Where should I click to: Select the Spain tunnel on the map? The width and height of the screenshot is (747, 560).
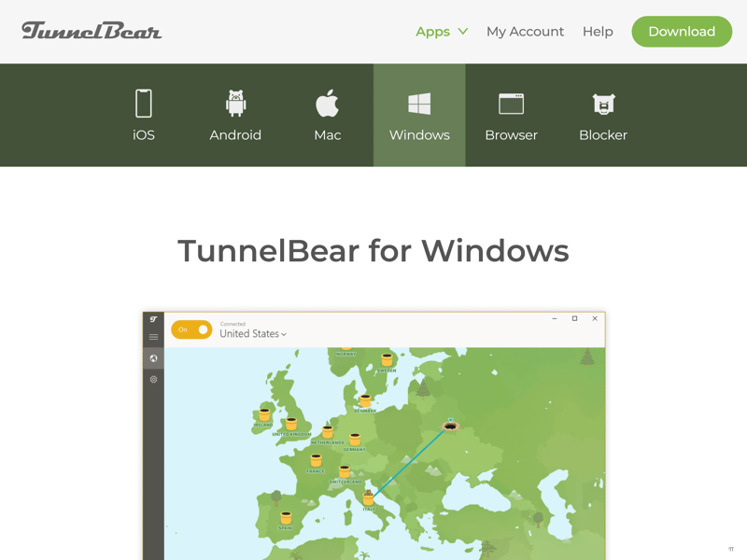(x=286, y=518)
